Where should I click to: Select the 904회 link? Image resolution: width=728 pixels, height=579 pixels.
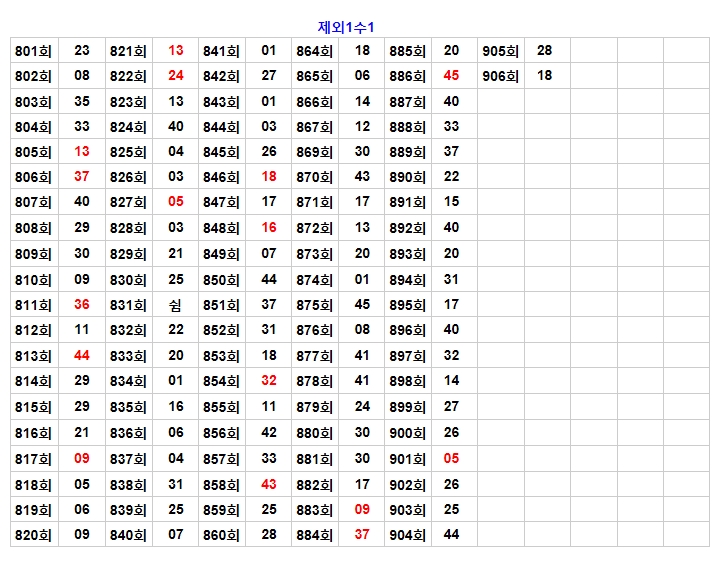tap(407, 535)
